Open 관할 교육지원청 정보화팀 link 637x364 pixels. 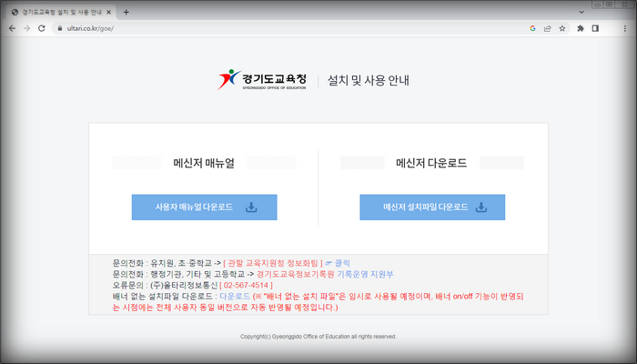273,263
